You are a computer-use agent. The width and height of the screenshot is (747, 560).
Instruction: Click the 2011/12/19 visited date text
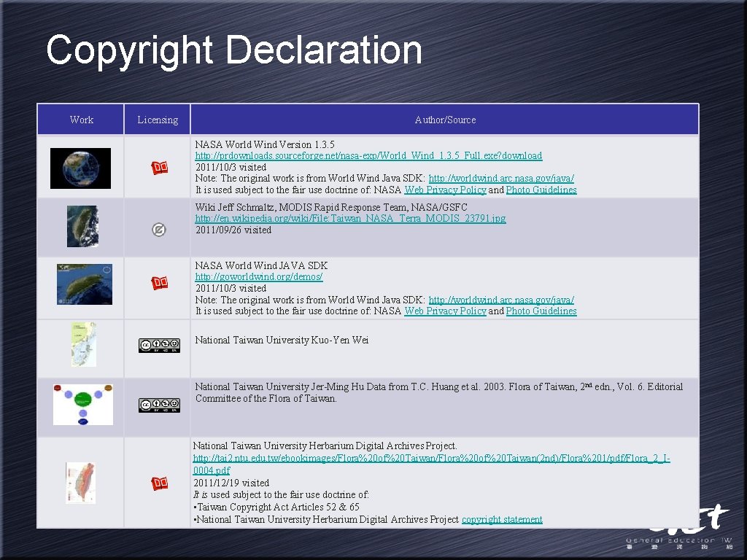231,483
